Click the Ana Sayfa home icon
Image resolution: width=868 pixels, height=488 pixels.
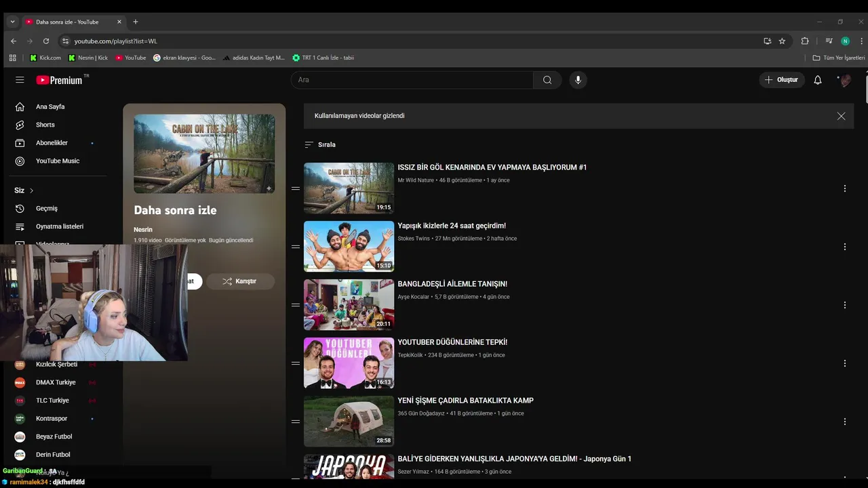pos(20,106)
